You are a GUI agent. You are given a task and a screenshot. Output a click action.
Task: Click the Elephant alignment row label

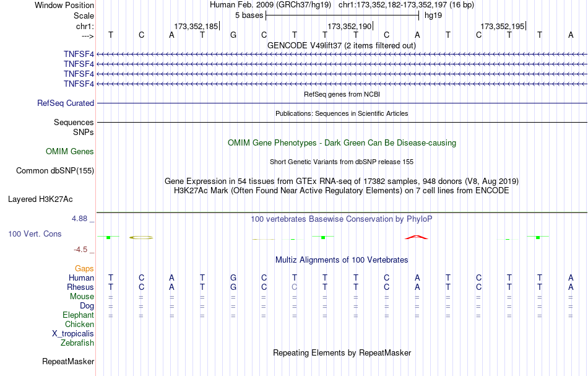pos(79,315)
